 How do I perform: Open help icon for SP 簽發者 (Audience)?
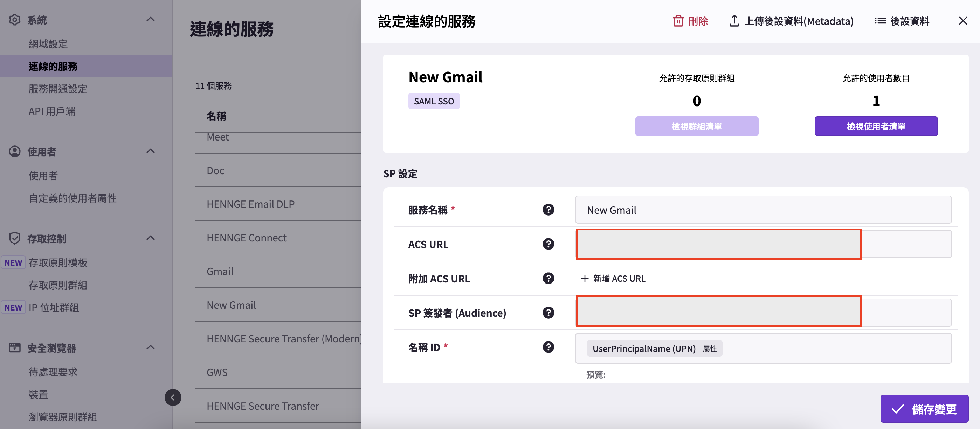tap(548, 313)
